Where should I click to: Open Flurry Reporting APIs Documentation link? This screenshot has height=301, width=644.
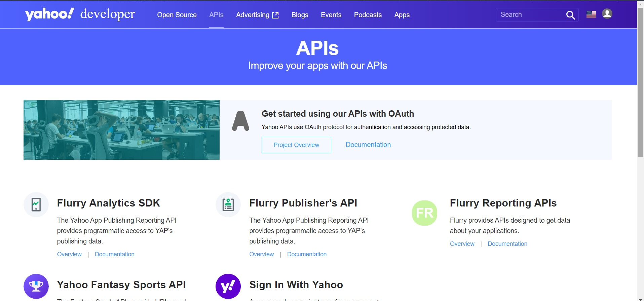point(507,244)
